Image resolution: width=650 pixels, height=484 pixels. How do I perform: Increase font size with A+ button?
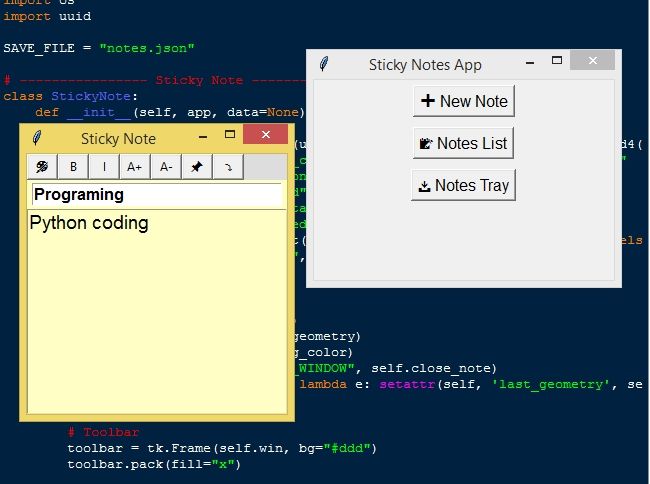coord(135,167)
